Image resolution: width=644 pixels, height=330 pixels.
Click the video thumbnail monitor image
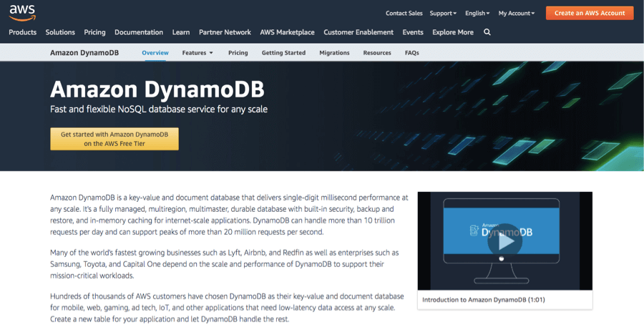click(504, 241)
